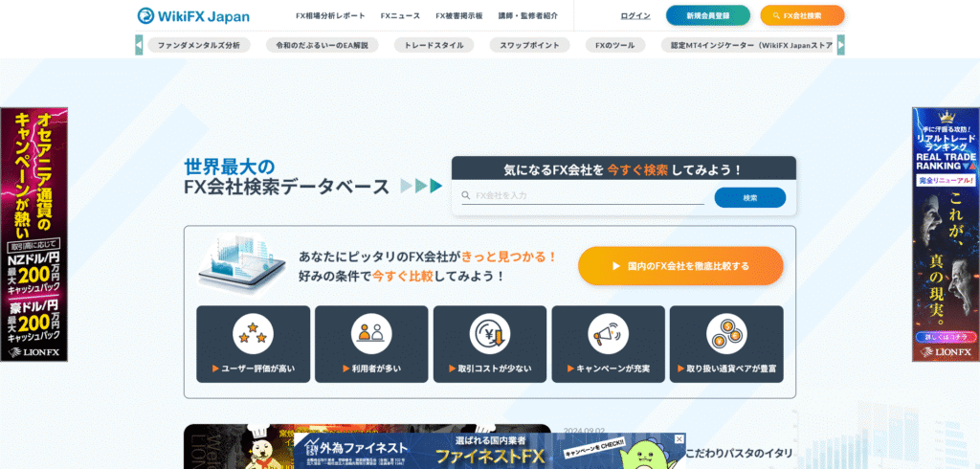Click the 新規会員登録 button

pyautogui.click(x=708, y=15)
